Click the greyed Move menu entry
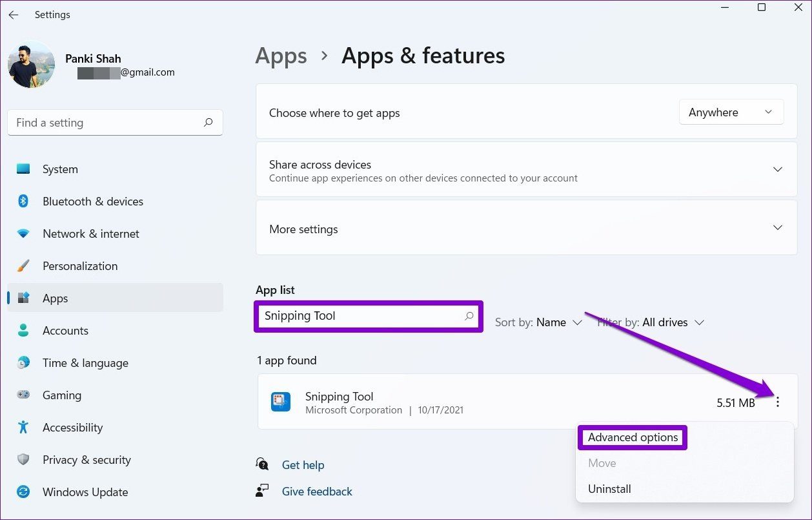 coord(602,463)
